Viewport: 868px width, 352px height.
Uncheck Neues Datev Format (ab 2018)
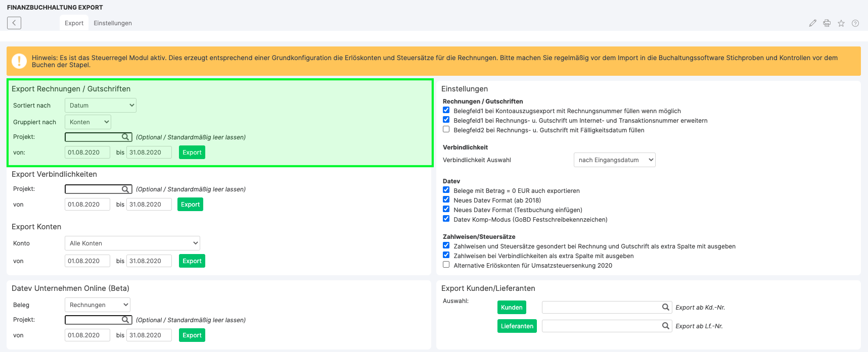pyautogui.click(x=446, y=199)
